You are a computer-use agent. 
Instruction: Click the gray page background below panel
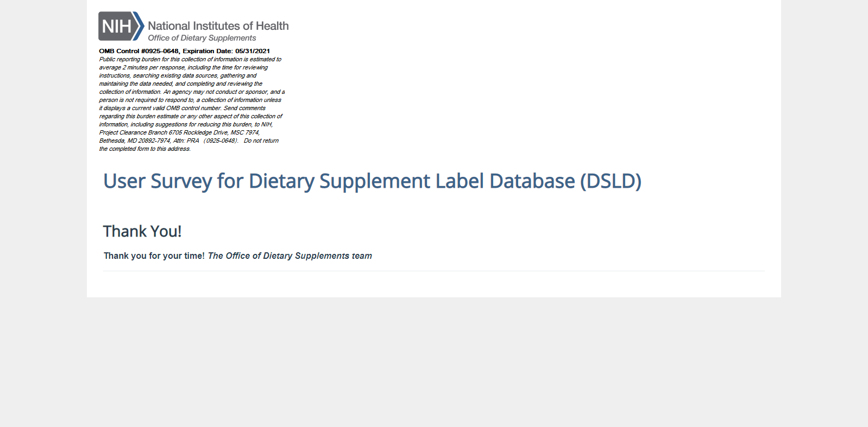click(x=434, y=362)
